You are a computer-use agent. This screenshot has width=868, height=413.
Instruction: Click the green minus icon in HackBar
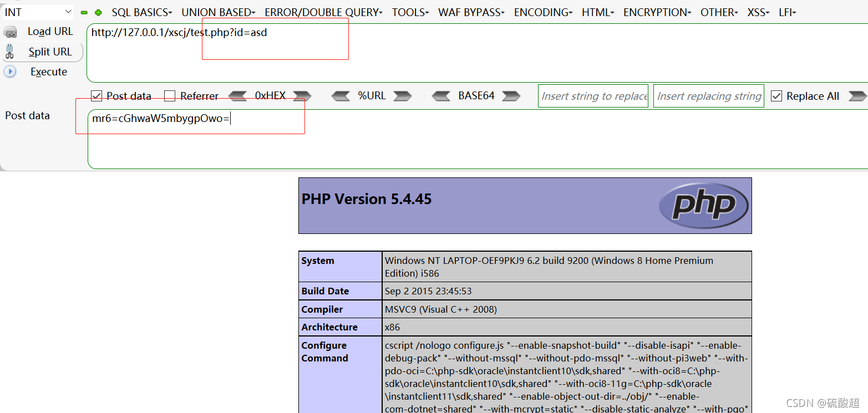(84, 12)
